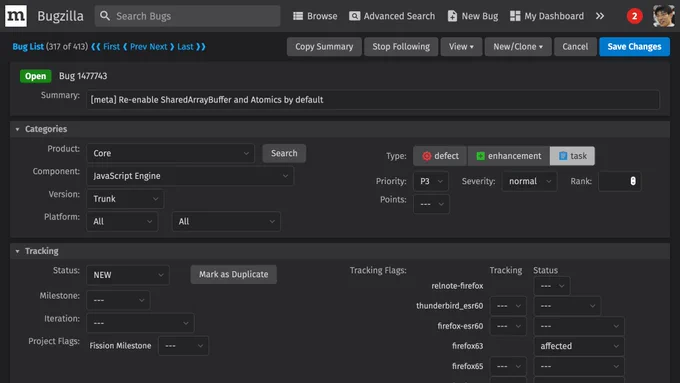The width and height of the screenshot is (680, 383).
Task: Click the Copy Summary button
Action: point(324,47)
